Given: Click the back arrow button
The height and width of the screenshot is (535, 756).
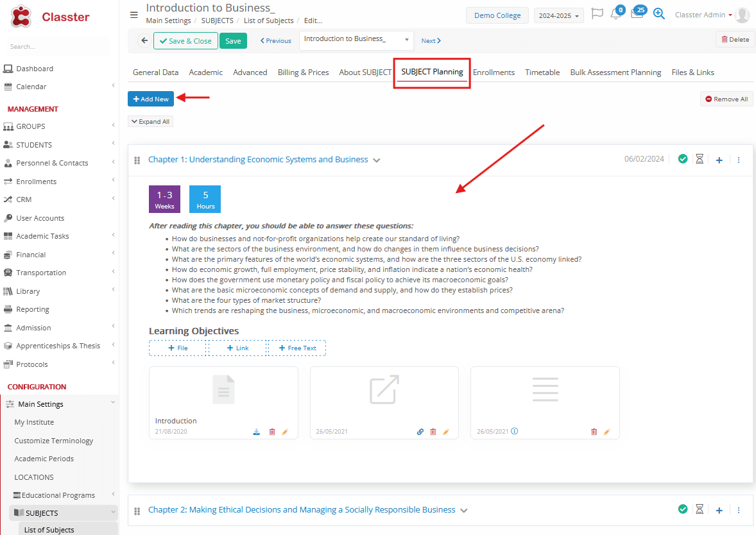Looking at the screenshot, I should (144, 40).
